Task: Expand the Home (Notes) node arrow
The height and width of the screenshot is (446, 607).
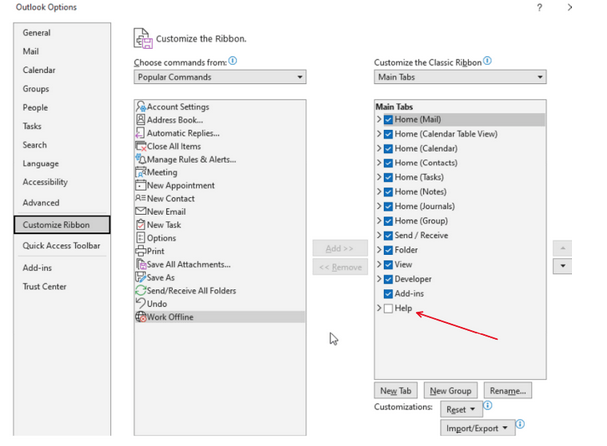Action: point(379,192)
